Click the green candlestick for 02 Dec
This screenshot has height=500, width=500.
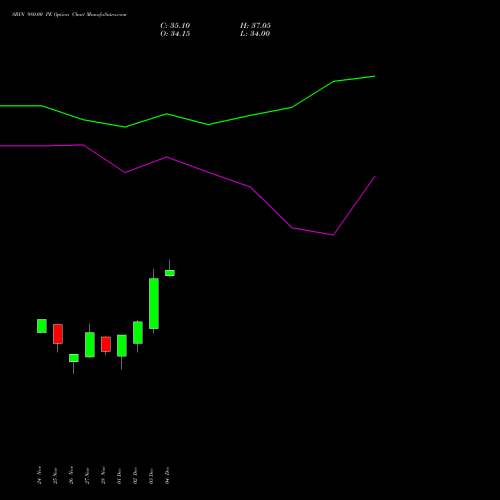(x=138, y=332)
